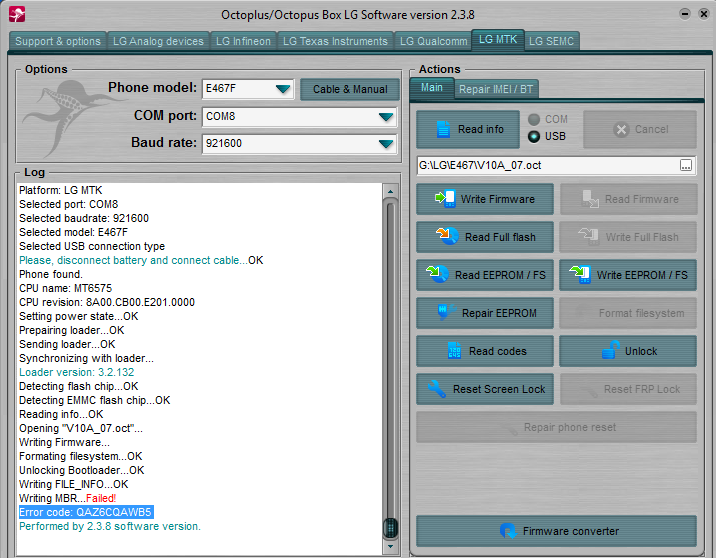Click log line Unlocking Bootloader...OK
The height and width of the screenshot is (558, 716).
pos(82,470)
